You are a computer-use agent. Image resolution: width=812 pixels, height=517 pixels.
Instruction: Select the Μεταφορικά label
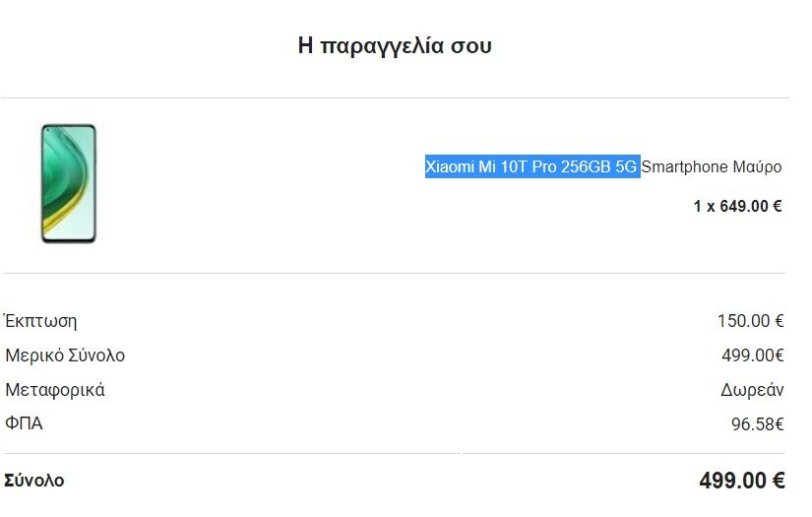click(x=55, y=390)
